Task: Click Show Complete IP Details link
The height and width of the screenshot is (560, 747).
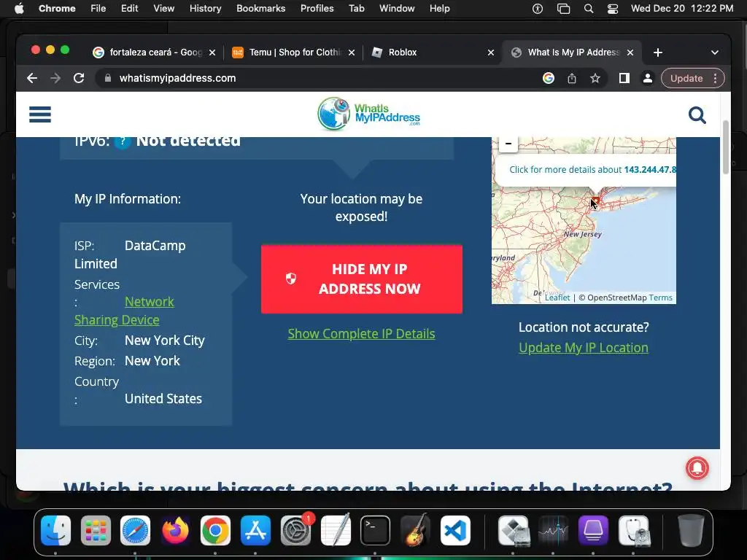Action: (x=361, y=334)
